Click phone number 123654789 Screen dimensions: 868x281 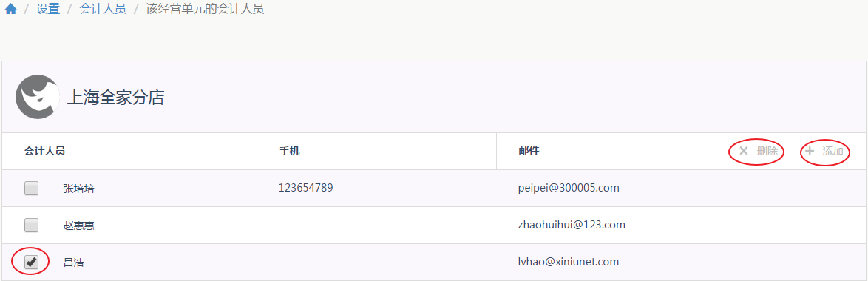coord(305,188)
